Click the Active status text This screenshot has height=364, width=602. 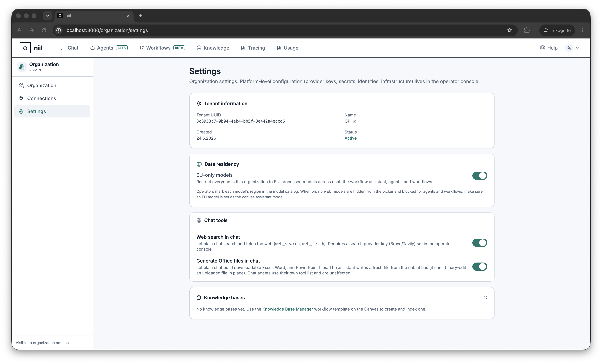click(x=351, y=138)
